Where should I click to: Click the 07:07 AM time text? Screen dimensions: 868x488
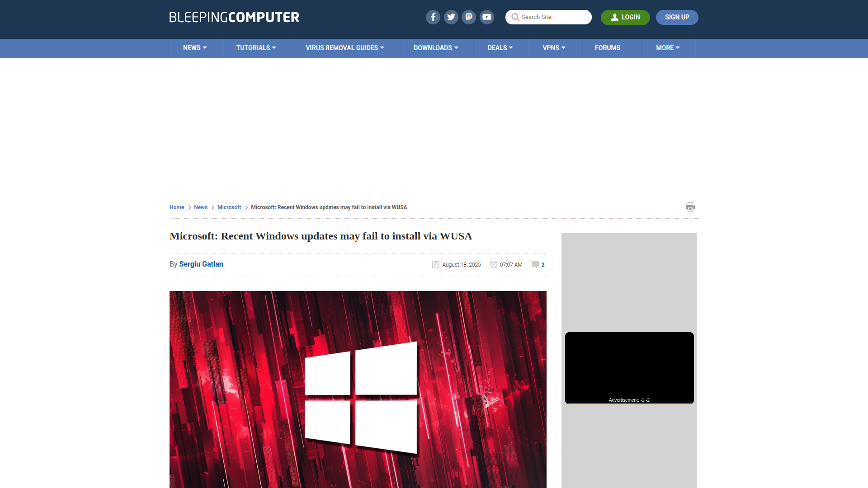coord(511,265)
